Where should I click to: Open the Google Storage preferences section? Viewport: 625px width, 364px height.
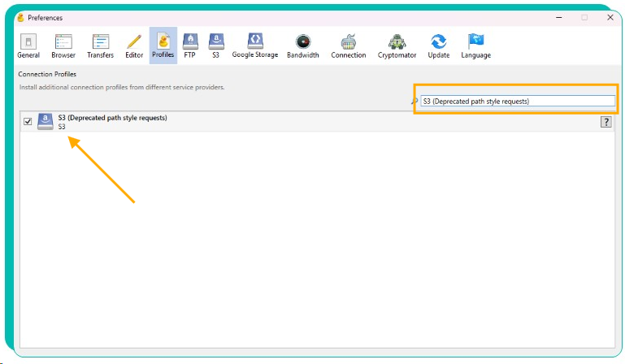[255, 45]
